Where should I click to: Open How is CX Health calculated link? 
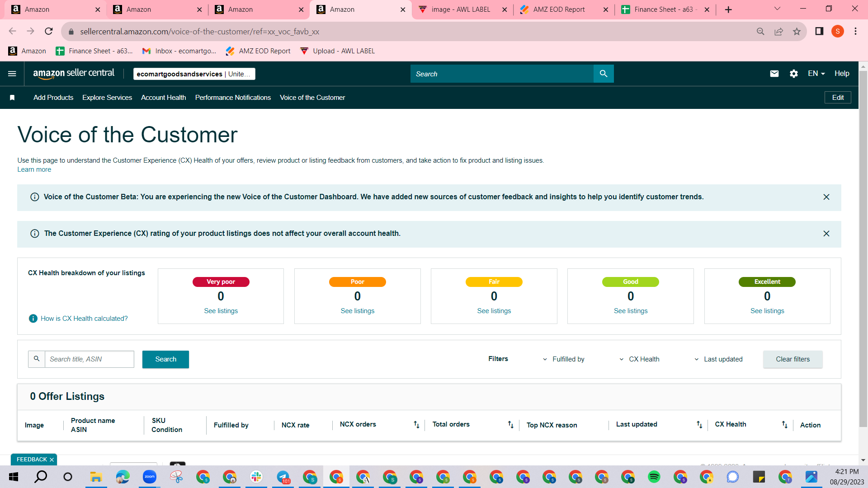[x=84, y=319]
